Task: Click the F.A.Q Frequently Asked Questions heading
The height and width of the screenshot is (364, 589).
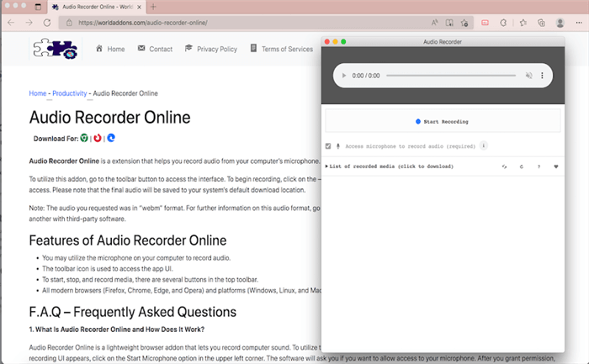Action: coord(133,312)
